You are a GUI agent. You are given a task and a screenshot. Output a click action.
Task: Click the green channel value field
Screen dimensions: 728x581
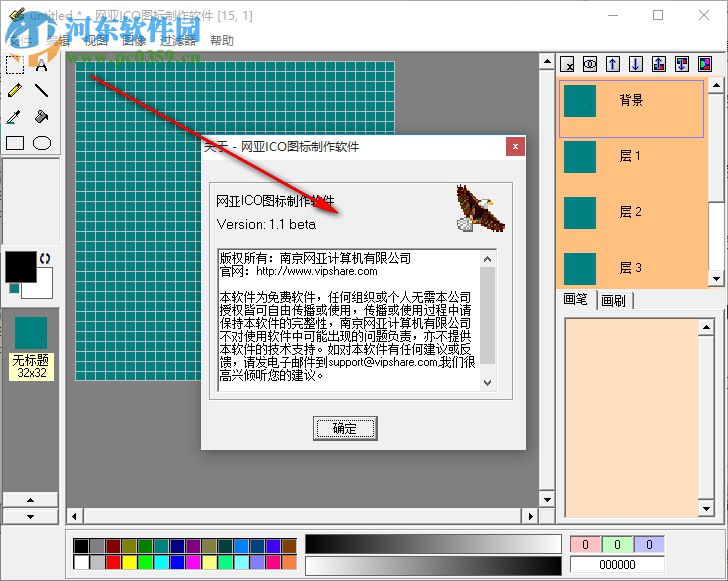(x=617, y=544)
